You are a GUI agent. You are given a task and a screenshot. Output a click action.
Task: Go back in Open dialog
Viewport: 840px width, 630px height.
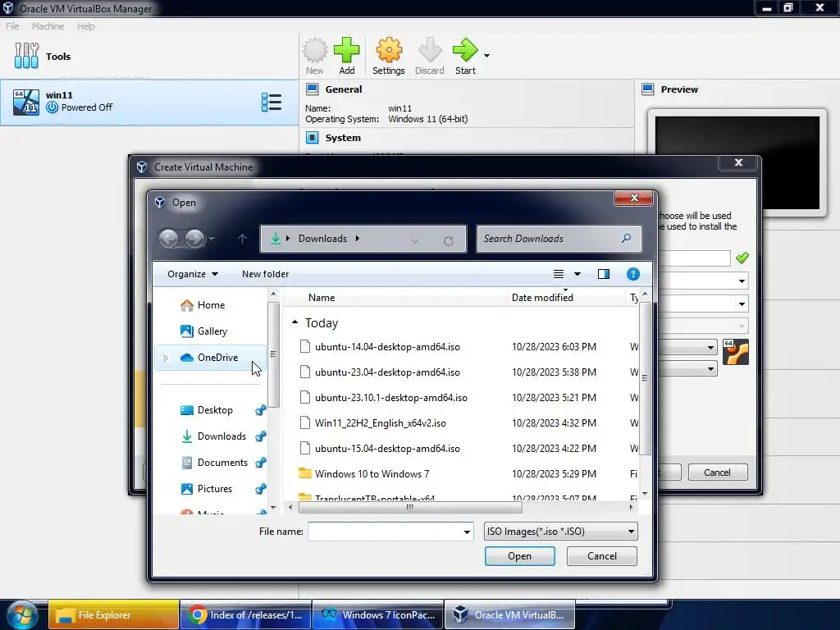click(169, 239)
